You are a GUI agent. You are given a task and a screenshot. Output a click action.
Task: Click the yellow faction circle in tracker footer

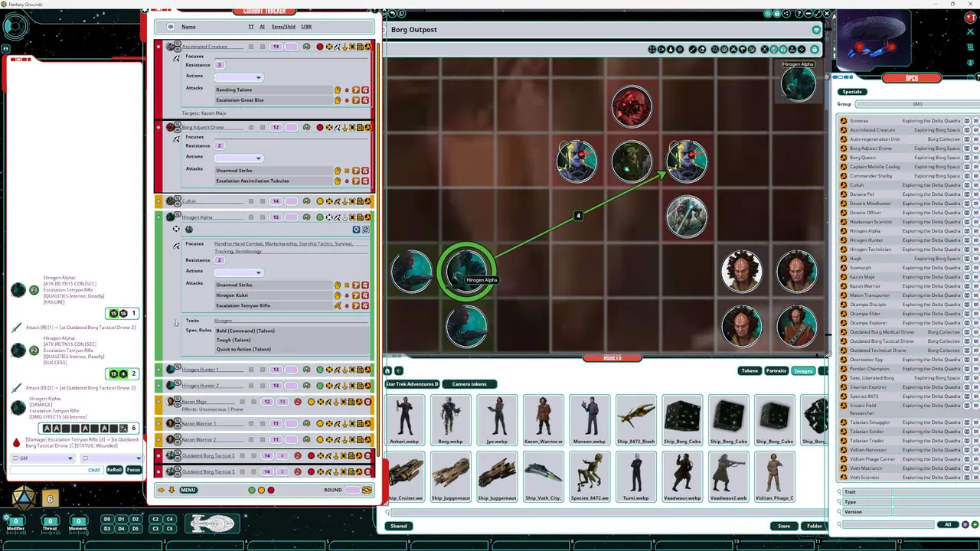261,490
